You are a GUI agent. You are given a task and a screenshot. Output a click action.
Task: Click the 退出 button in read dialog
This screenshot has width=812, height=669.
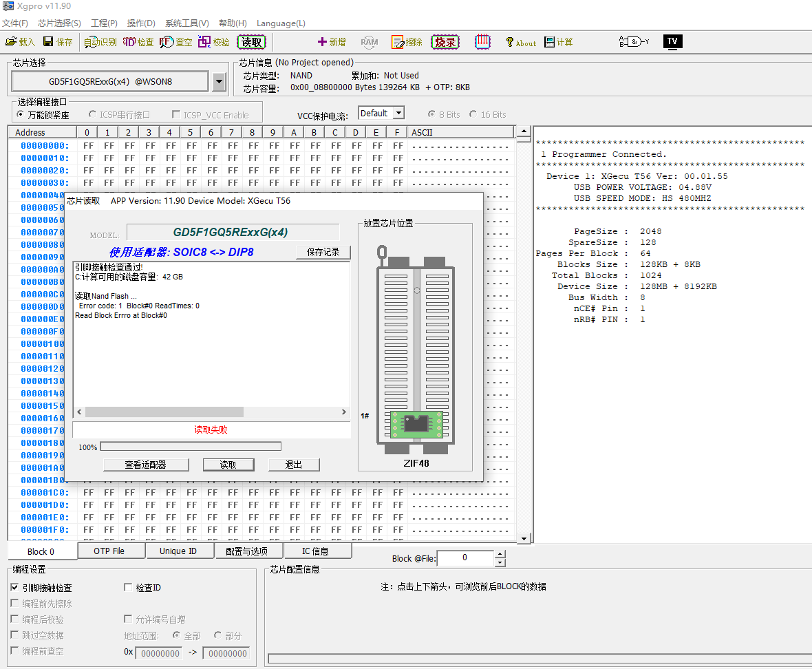(x=294, y=465)
